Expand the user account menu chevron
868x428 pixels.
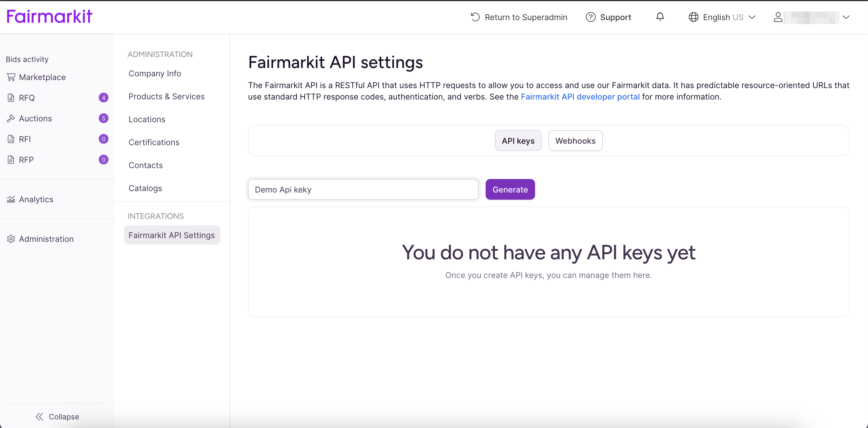[x=846, y=17]
